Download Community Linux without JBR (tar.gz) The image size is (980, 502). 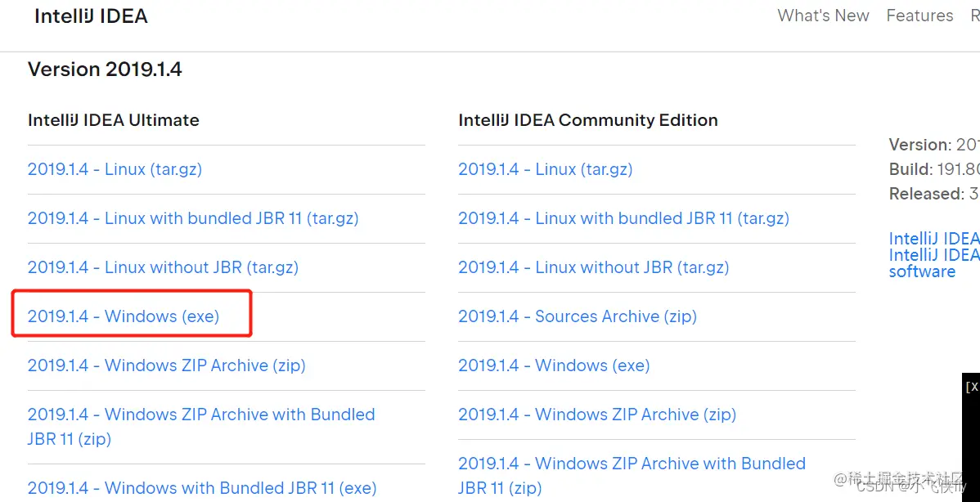point(594,267)
